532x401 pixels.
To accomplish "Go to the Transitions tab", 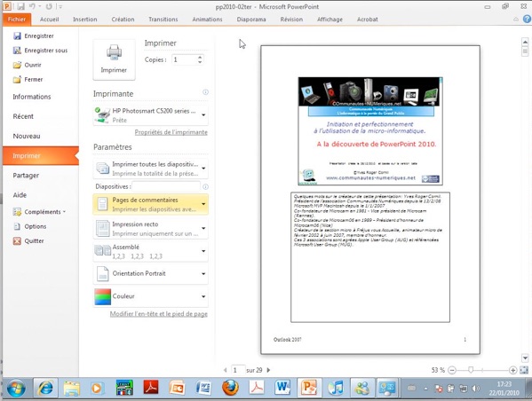I will pos(163,20).
